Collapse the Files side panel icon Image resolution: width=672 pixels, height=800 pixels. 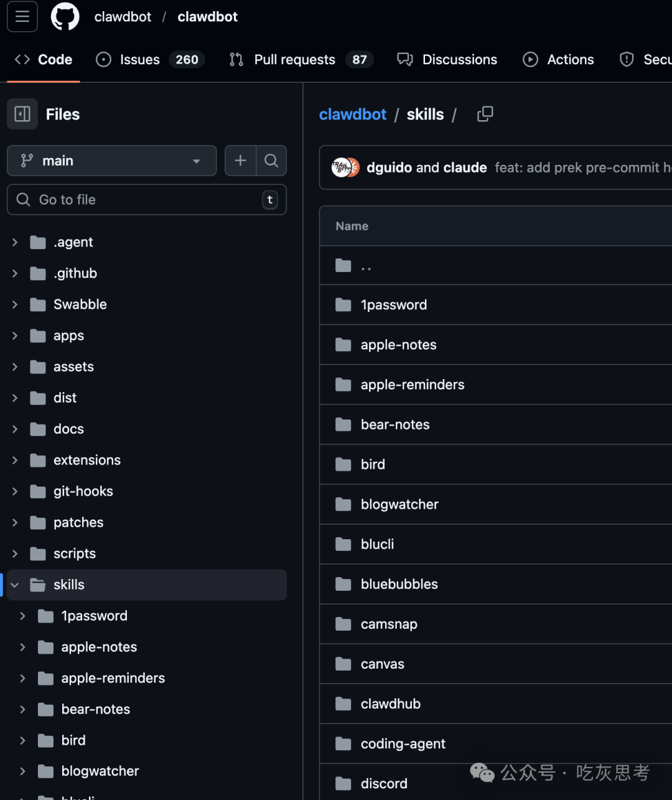(22, 114)
